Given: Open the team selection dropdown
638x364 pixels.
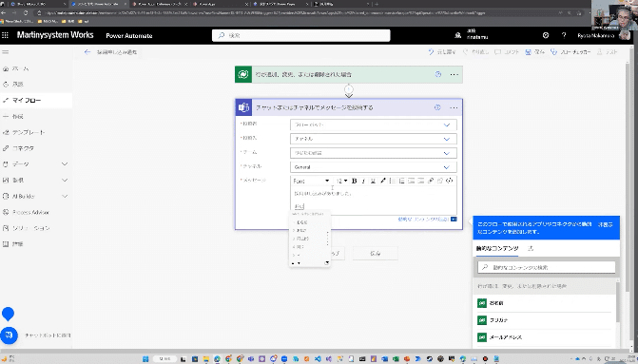Looking at the screenshot, I should pos(374,153).
